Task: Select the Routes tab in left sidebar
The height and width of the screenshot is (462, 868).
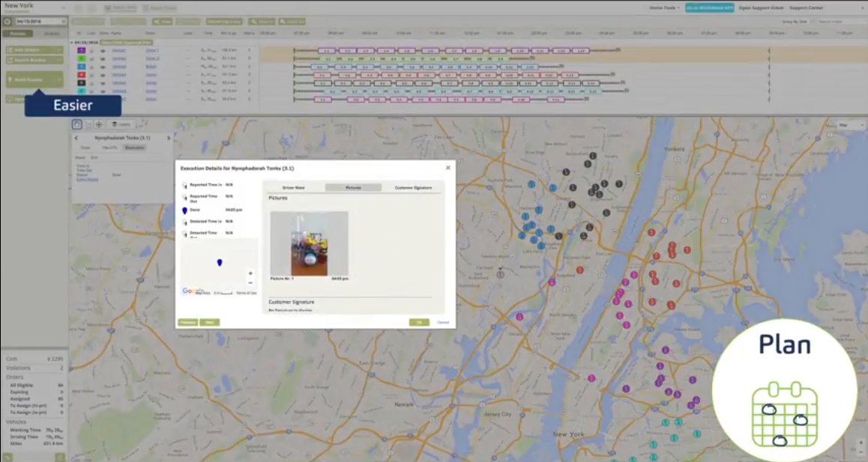Action: [17, 33]
